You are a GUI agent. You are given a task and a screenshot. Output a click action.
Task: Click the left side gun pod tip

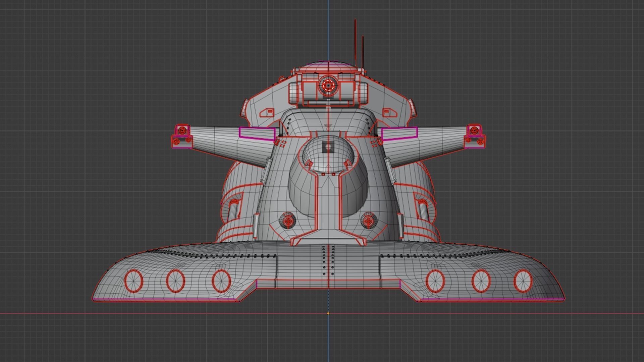pyautogui.click(x=181, y=136)
